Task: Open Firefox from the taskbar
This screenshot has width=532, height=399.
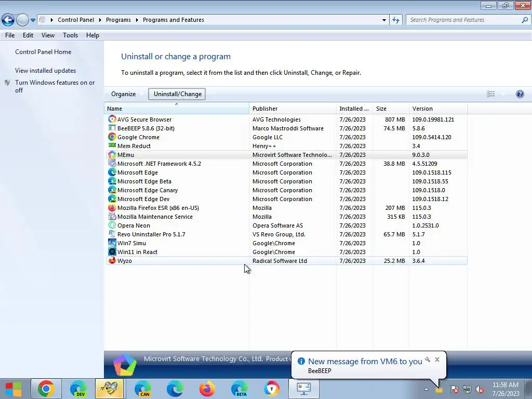Action: pyautogui.click(x=207, y=389)
